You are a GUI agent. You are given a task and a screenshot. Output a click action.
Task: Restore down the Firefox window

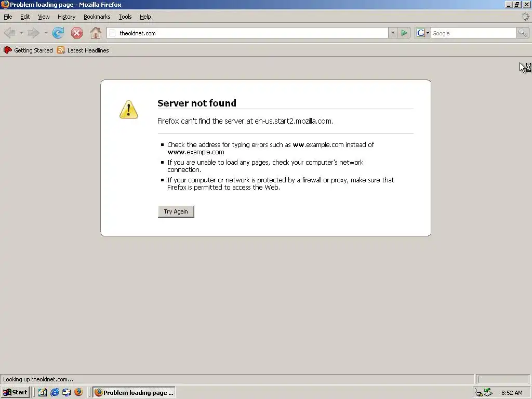517,4
